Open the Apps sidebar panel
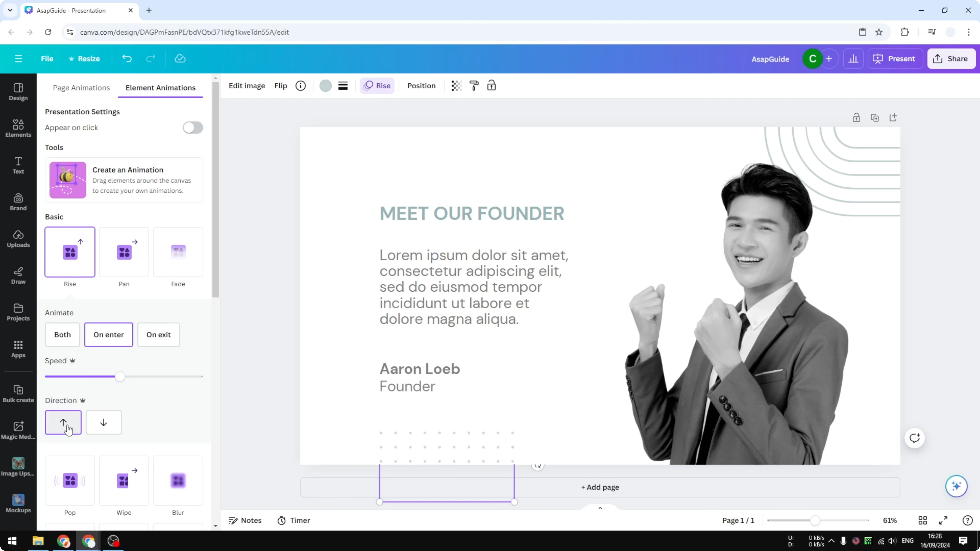 tap(18, 349)
